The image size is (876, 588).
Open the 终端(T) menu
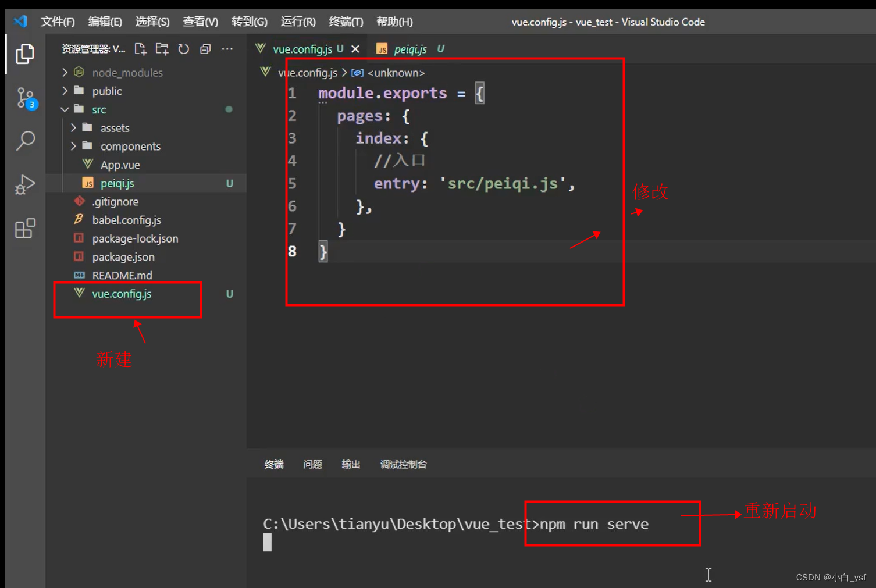(346, 22)
